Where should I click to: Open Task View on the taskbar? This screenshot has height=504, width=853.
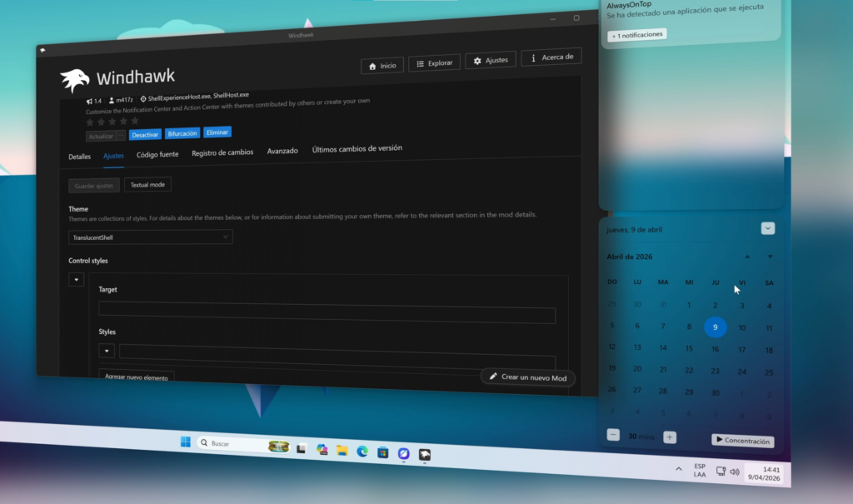click(x=301, y=448)
